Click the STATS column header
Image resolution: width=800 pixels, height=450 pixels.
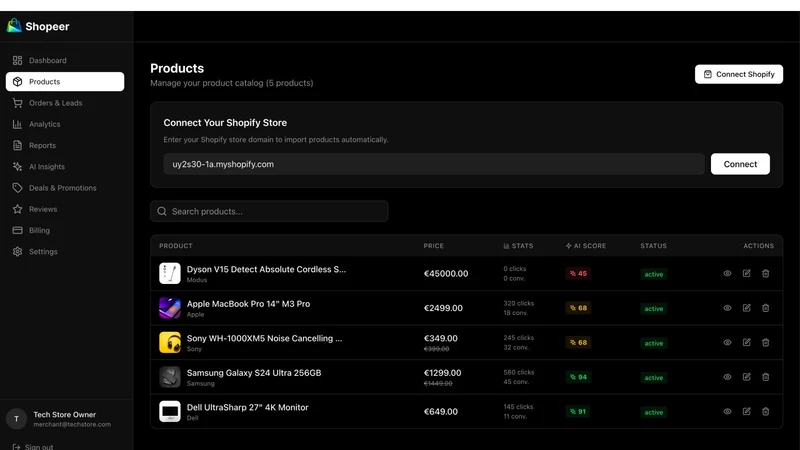(x=518, y=246)
